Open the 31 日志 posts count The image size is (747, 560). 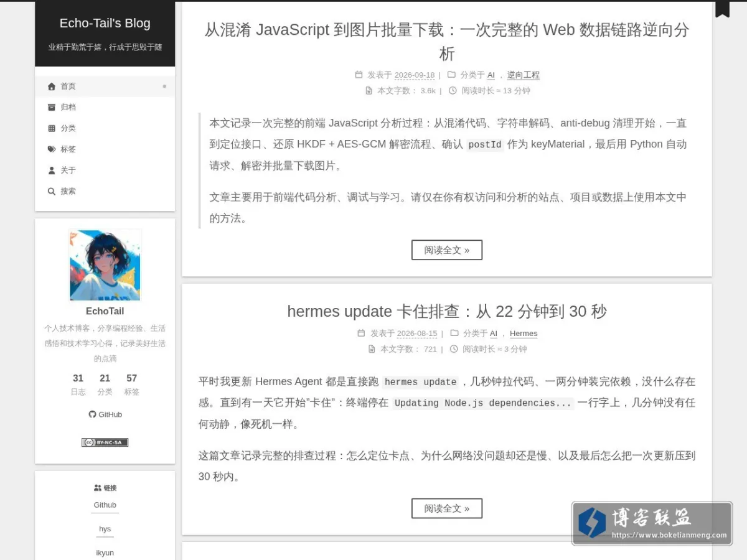coord(78,385)
